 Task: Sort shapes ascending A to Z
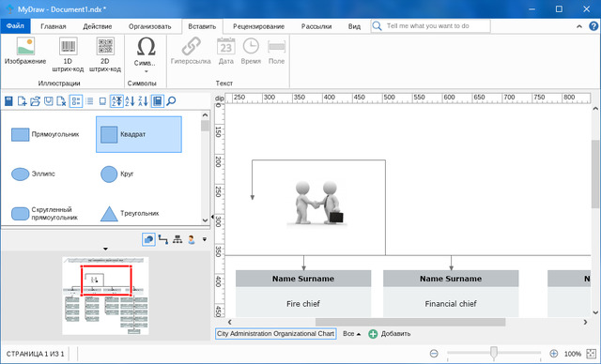click(130, 101)
